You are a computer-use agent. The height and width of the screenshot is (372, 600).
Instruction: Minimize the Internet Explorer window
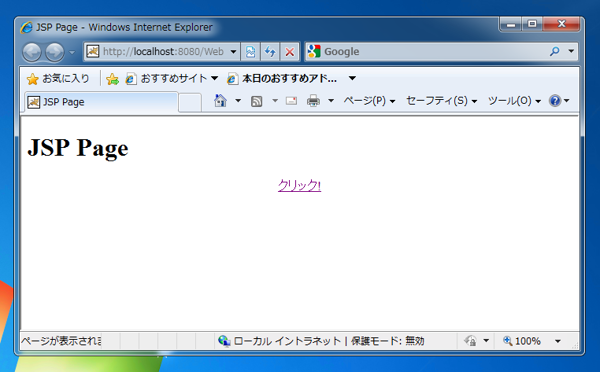point(511,24)
